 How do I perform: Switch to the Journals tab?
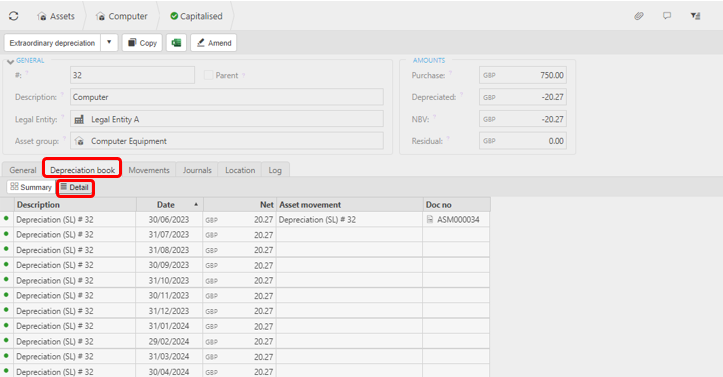(x=197, y=170)
